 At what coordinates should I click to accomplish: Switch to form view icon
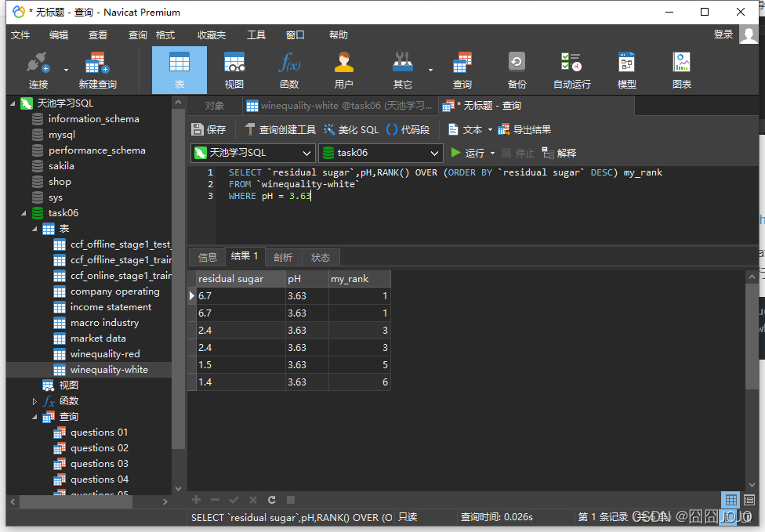pos(749,500)
